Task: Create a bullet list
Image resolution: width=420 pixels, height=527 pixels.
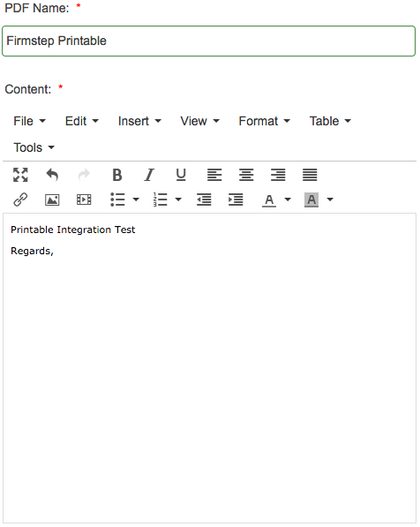Action: pyautogui.click(x=117, y=200)
